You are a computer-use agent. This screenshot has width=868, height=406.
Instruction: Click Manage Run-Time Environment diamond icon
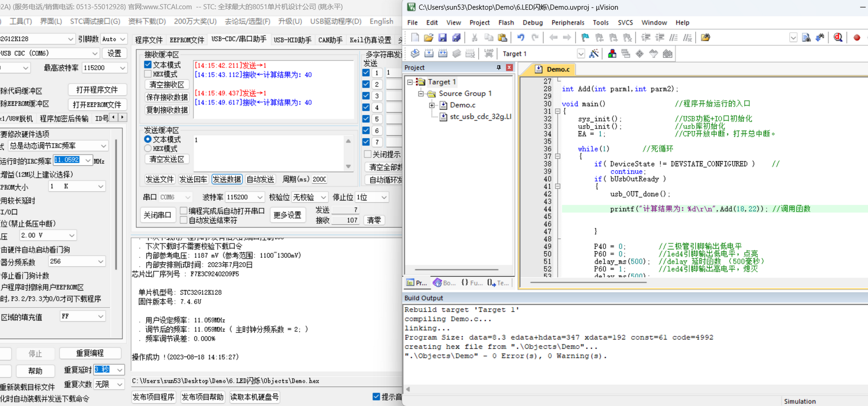click(639, 53)
